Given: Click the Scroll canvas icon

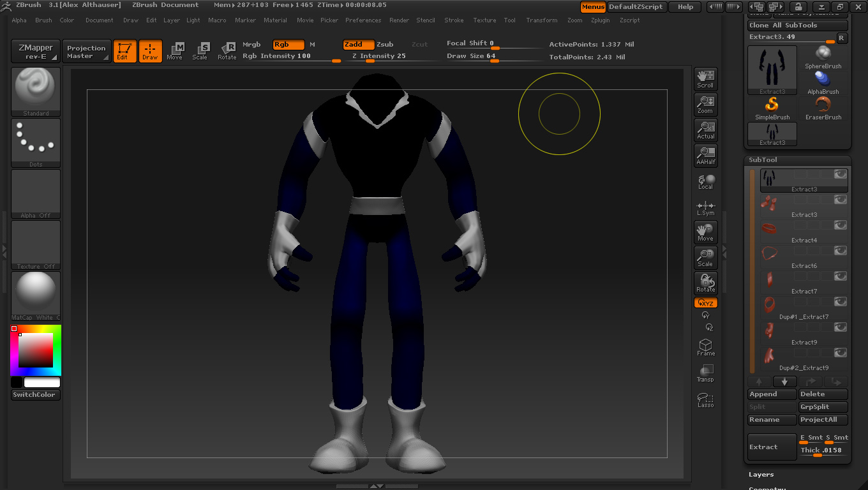Looking at the screenshot, I should point(705,78).
